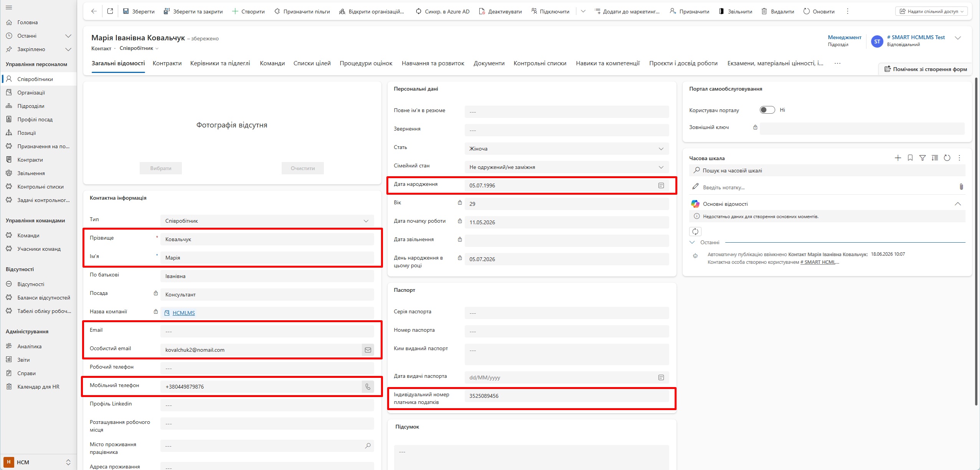Refresh the timeline with circular arrow icon
The image size is (980, 470).
click(x=947, y=158)
